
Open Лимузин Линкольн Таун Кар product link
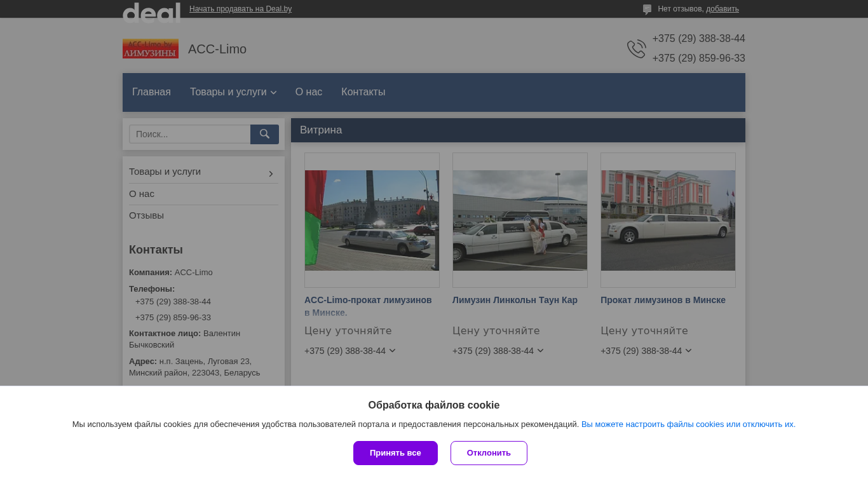(515, 300)
